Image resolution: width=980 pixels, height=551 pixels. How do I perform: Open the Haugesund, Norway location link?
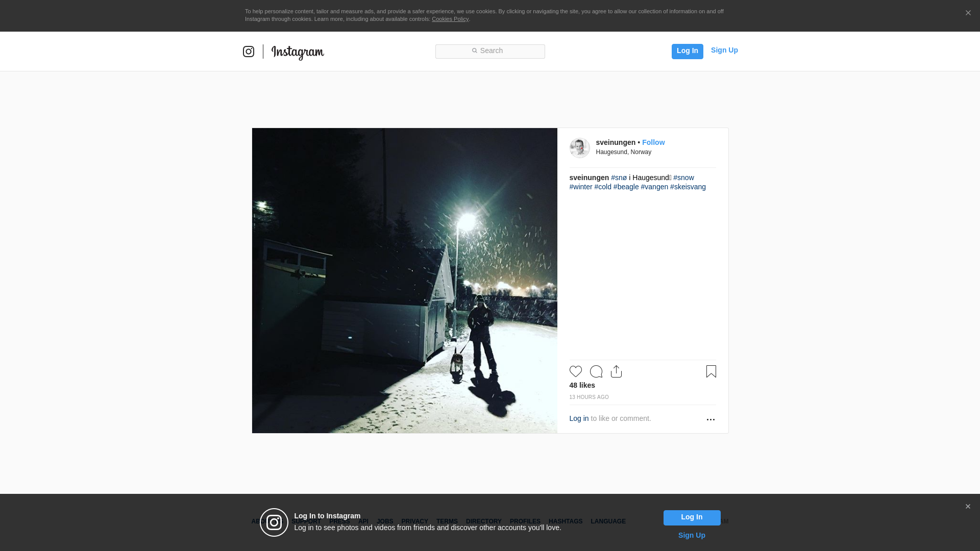(623, 152)
